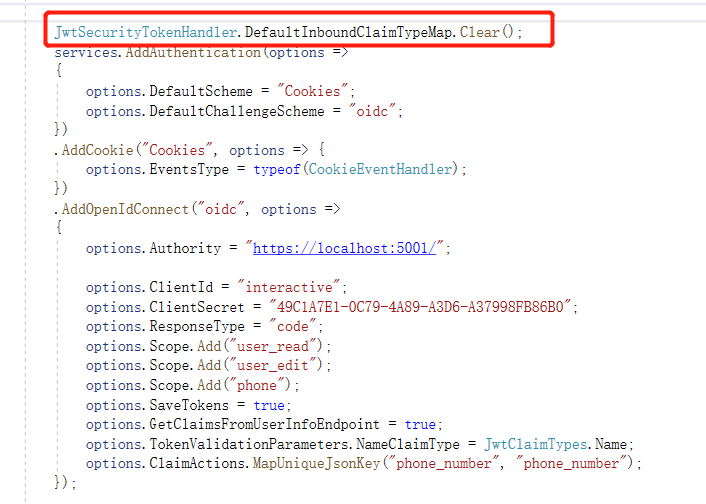Click options.Authority property
This screenshot has height=504, width=706.
tap(154, 248)
